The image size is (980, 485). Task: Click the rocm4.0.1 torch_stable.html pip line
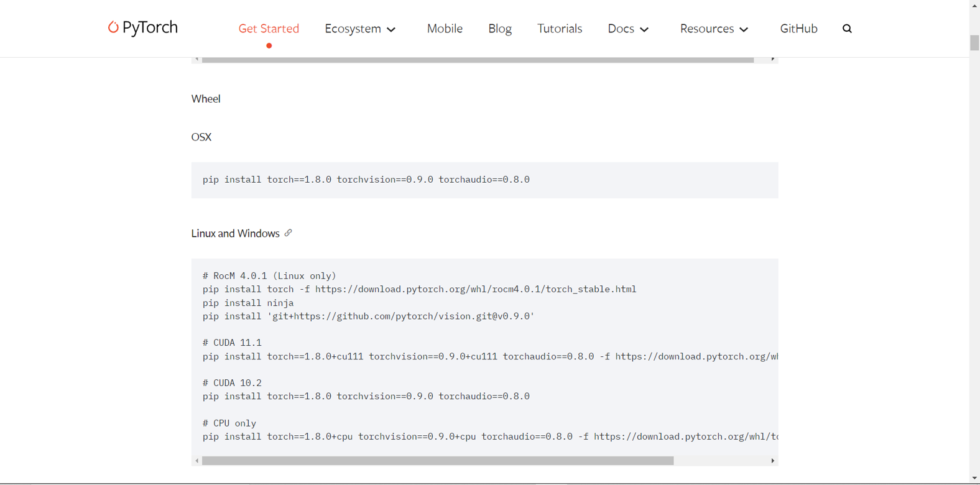click(x=420, y=289)
